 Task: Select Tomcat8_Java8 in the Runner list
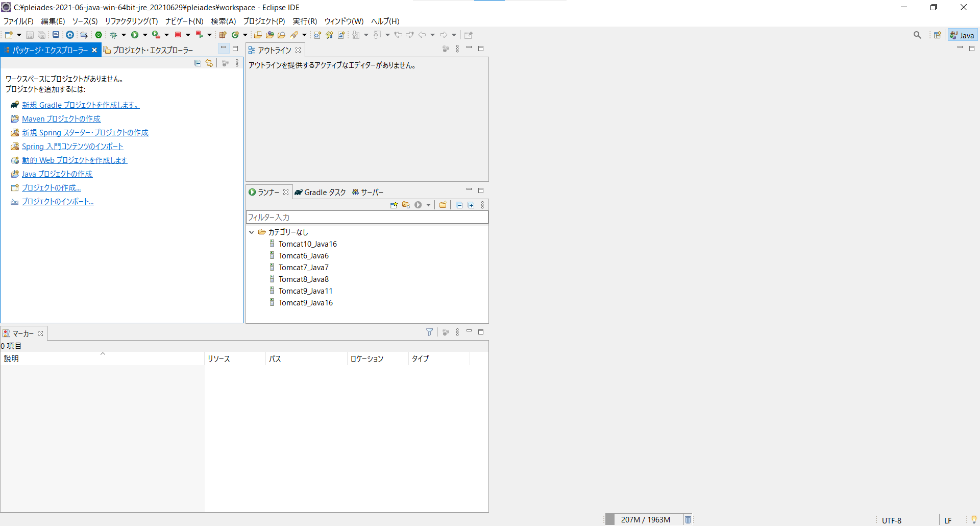[x=299, y=279]
